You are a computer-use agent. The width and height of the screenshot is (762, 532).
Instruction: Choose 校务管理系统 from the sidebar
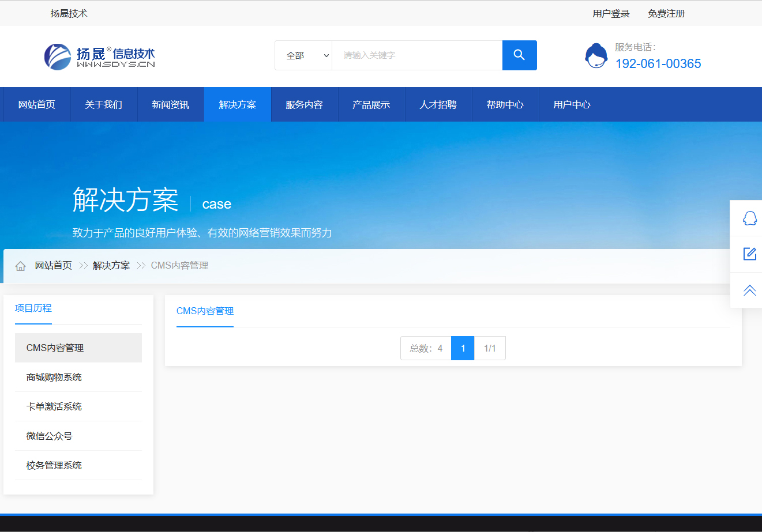[x=54, y=465]
